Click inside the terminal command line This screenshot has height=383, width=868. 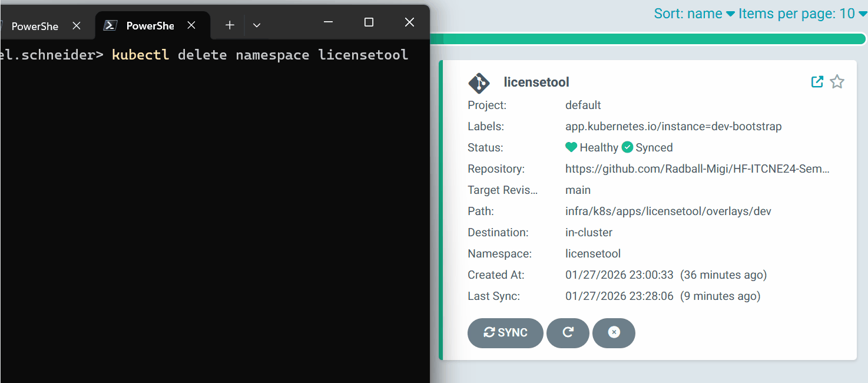[236, 54]
